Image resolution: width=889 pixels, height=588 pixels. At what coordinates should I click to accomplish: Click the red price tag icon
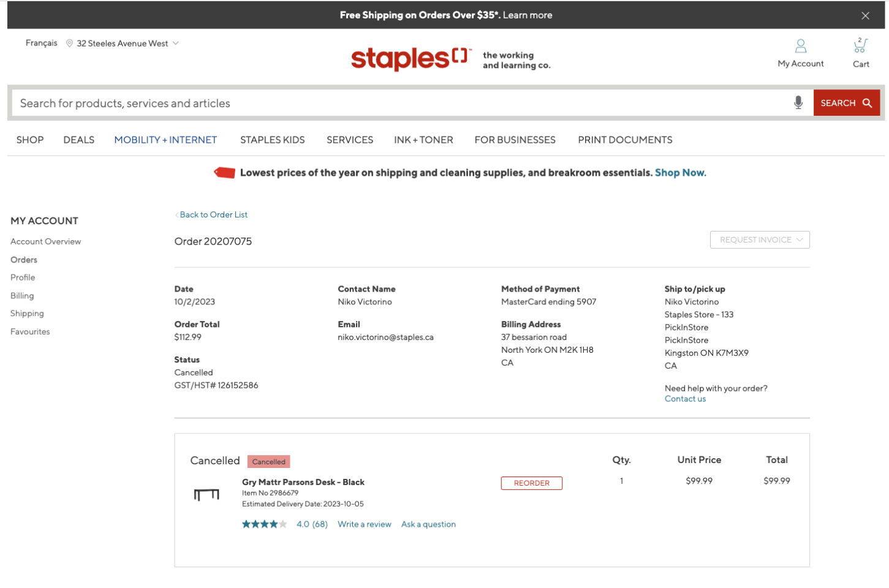pos(224,173)
